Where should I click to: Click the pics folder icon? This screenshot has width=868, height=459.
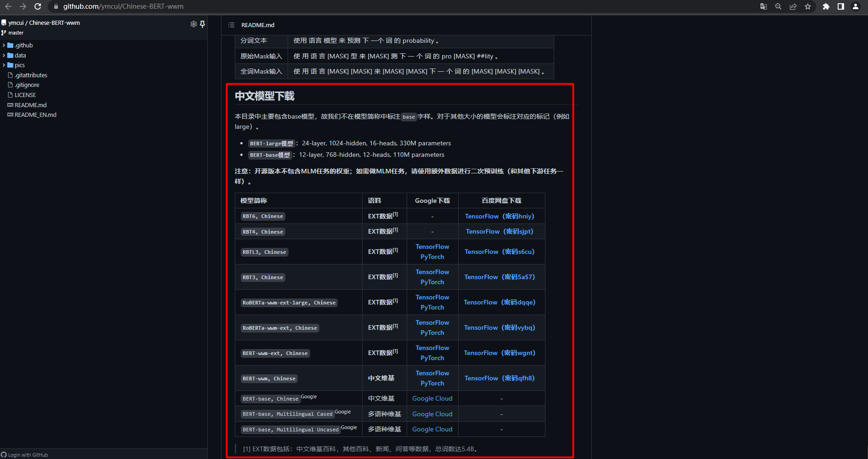[x=10, y=65]
